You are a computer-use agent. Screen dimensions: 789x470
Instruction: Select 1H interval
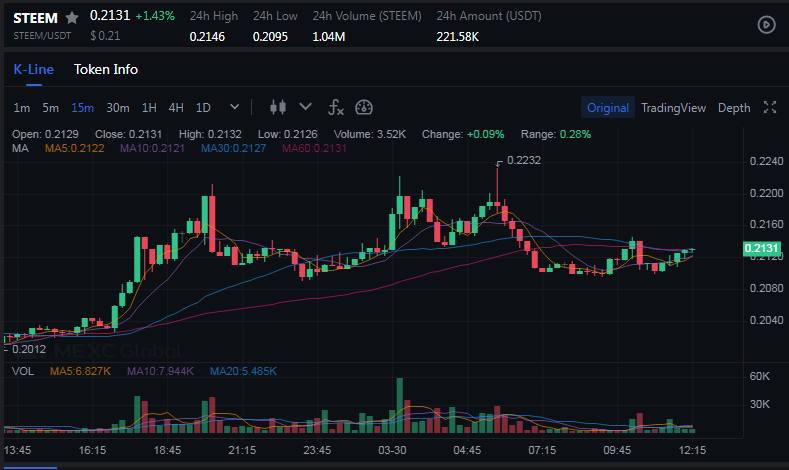click(x=149, y=108)
